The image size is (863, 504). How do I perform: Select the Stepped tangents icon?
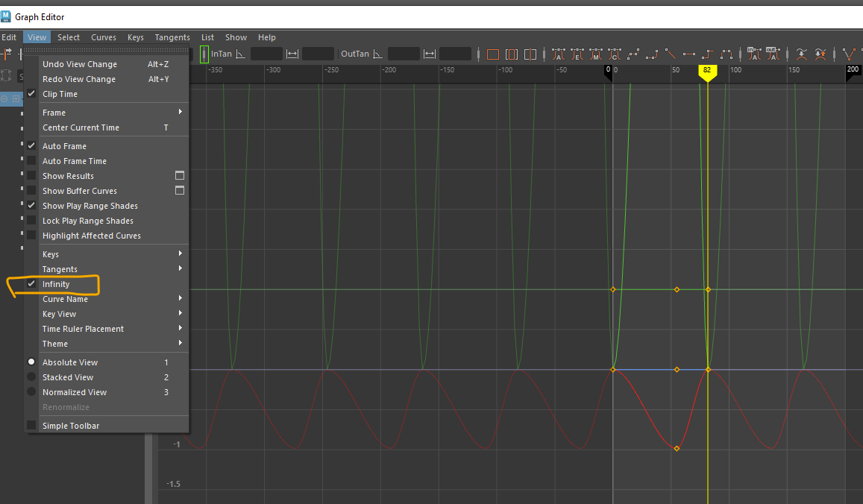point(707,54)
